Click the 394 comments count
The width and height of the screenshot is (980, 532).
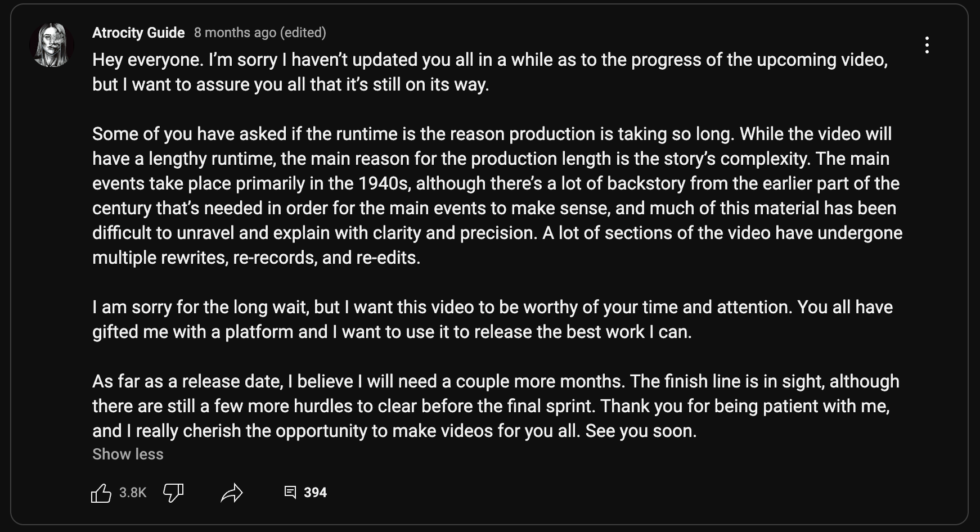click(315, 493)
